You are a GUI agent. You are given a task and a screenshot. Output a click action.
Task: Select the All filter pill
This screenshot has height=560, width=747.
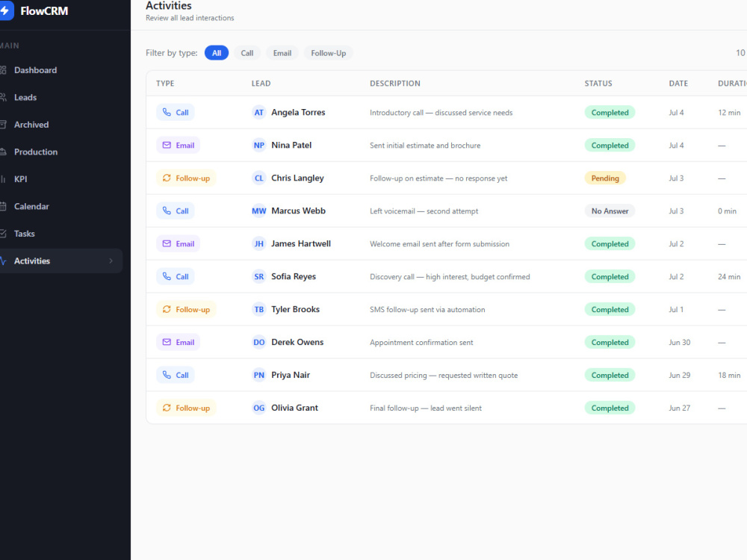pos(217,53)
